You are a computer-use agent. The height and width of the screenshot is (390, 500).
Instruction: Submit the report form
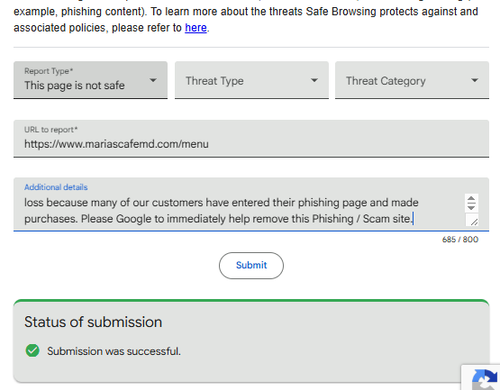(x=251, y=265)
